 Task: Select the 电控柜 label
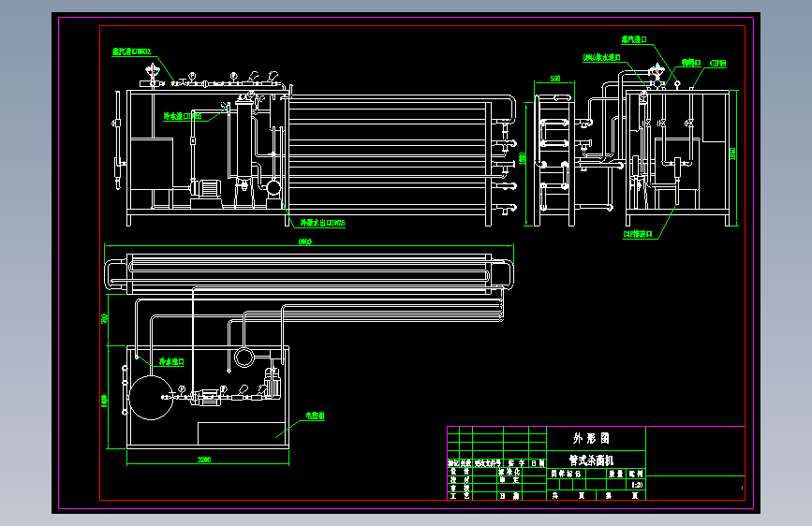coord(315,416)
